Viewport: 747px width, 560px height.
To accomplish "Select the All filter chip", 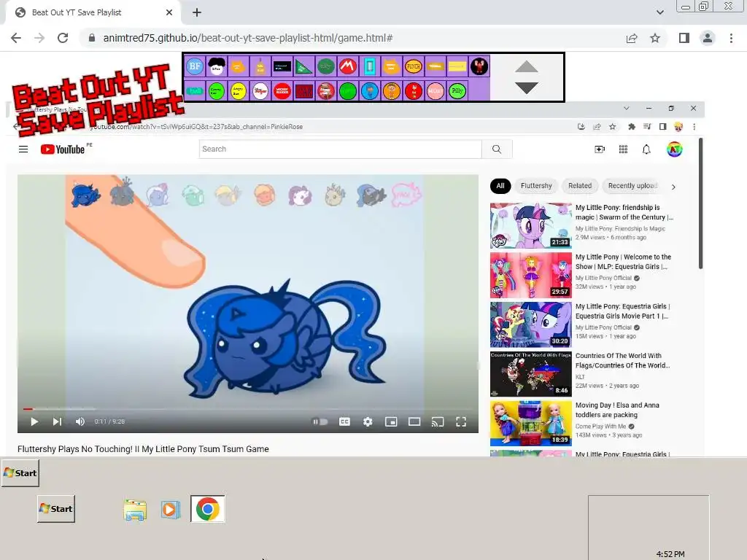I will pos(500,186).
